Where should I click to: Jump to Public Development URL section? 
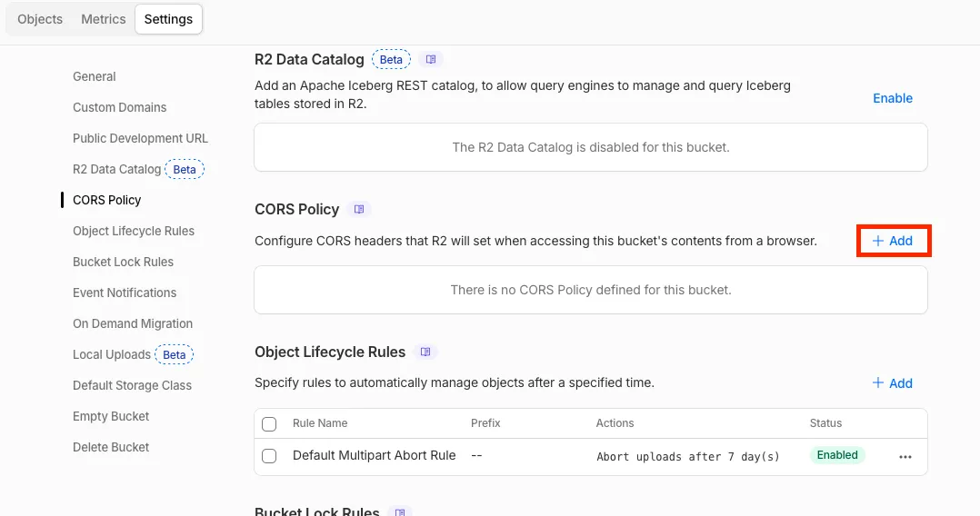click(140, 138)
